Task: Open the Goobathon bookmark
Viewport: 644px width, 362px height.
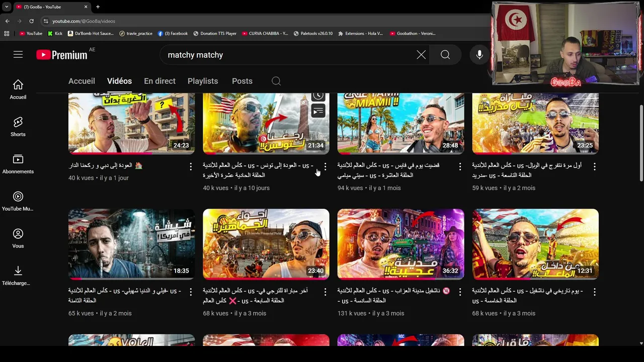Action: click(x=413, y=34)
